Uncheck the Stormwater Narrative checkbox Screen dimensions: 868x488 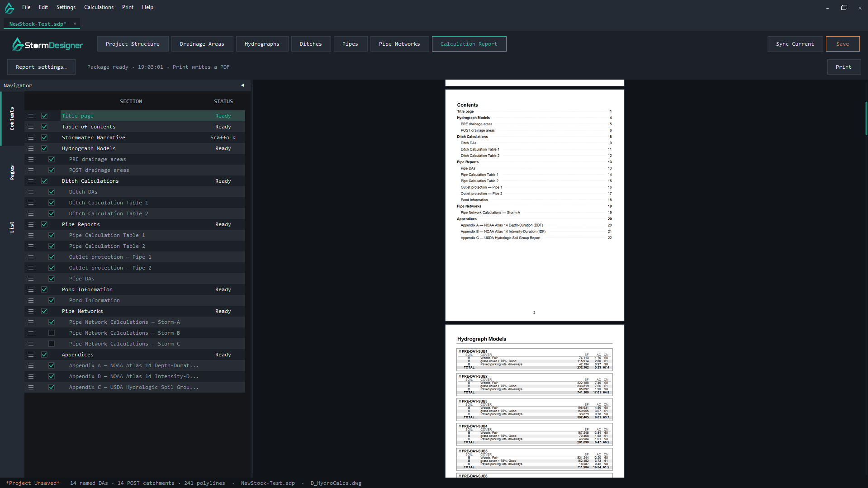tap(44, 137)
